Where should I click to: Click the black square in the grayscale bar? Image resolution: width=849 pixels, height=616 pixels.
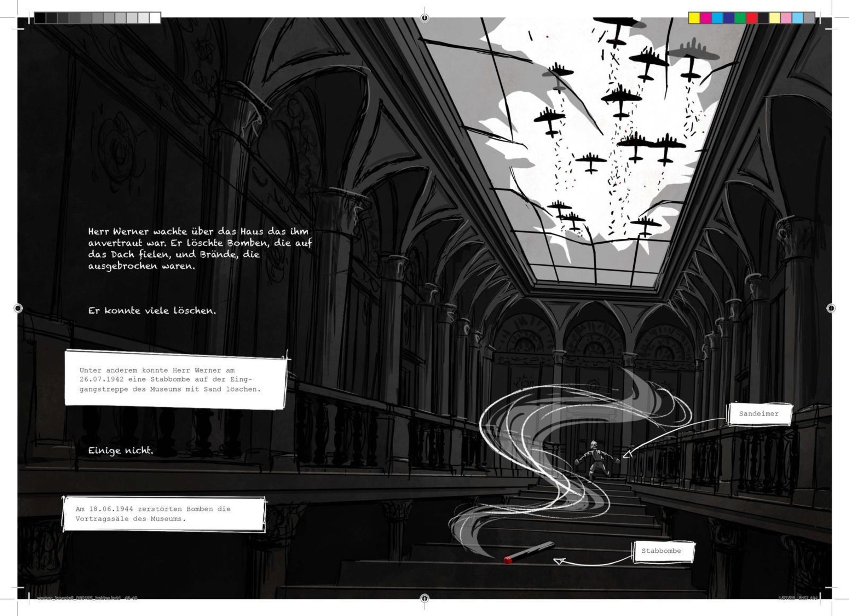[40, 18]
